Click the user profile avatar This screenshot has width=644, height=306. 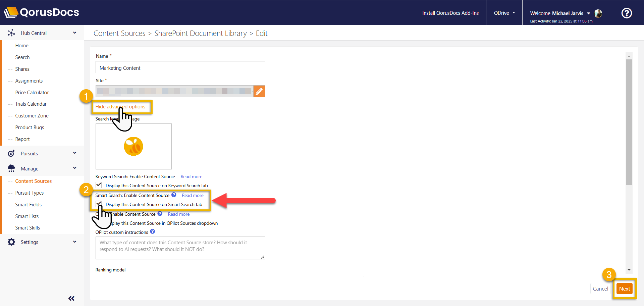(598, 13)
